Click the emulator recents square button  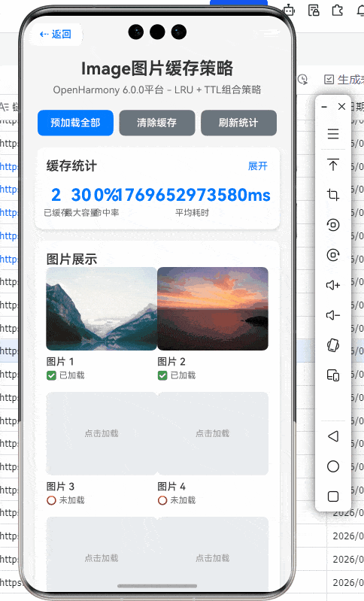[333, 496]
